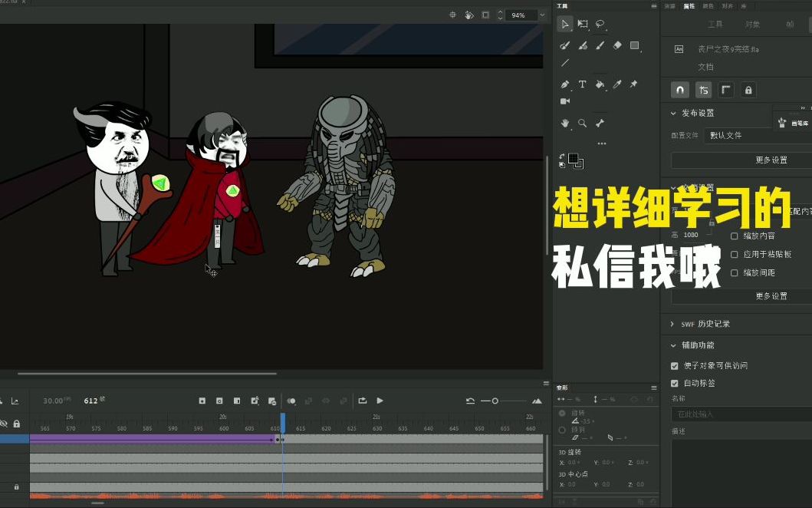Viewport: 812px width, 508px height.
Task: Activate the Zoom tool
Action: point(582,122)
